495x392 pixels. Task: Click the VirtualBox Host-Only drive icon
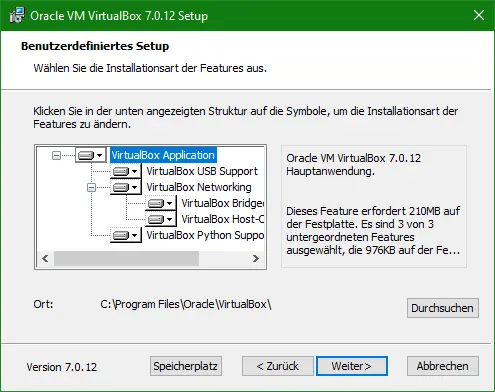(x=161, y=219)
